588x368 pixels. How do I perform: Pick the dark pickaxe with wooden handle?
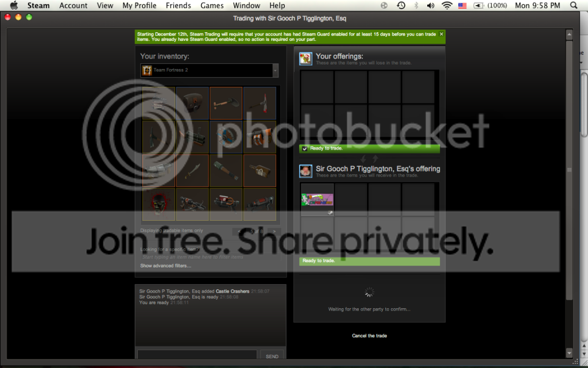[158, 137]
